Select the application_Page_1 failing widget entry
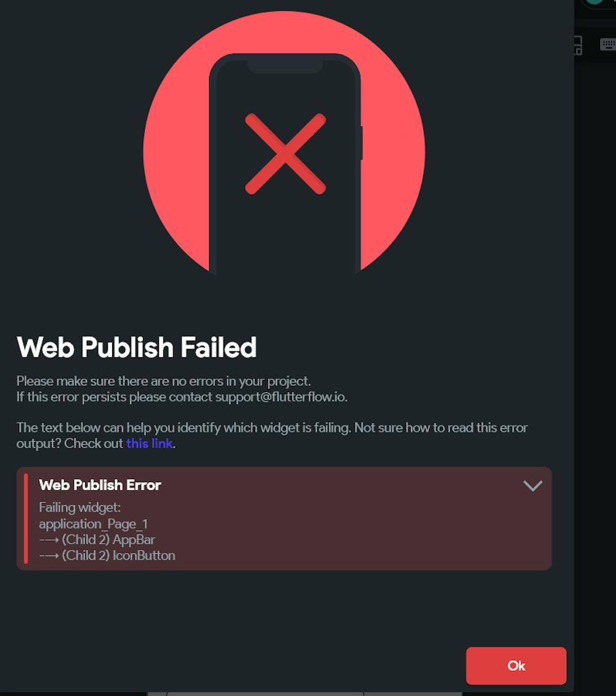The image size is (616, 696). point(93,524)
